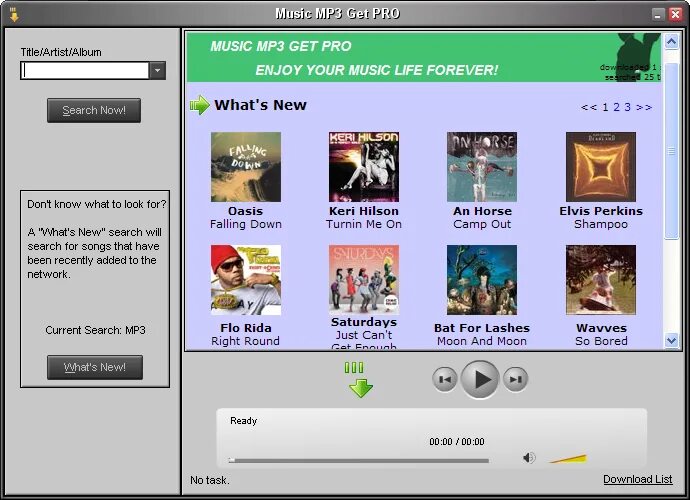Open the Saturdays album cover

point(364,280)
